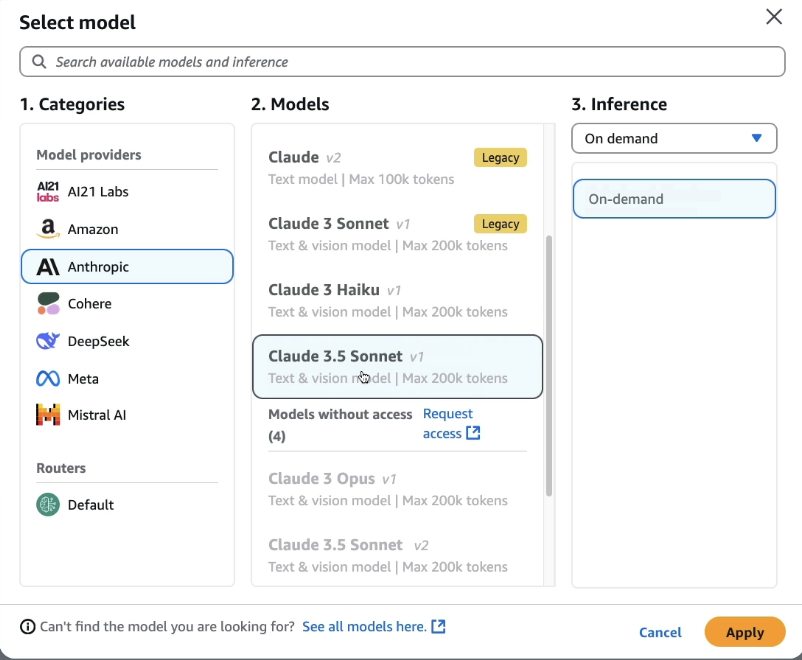The height and width of the screenshot is (660, 802).
Task: Choose the DeepSeek provider
Action: click(x=127, y=341)
